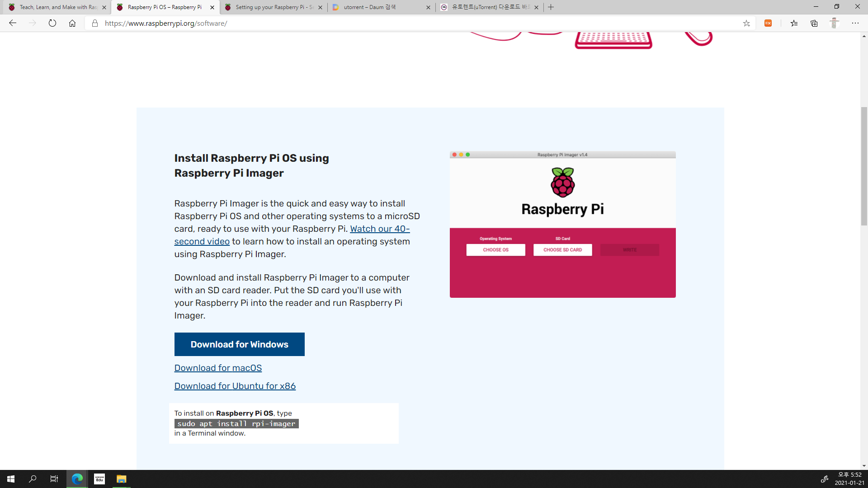Add page to favorites star icon
868x488 pixels.
pyautogui.click(x=746, y=23)
